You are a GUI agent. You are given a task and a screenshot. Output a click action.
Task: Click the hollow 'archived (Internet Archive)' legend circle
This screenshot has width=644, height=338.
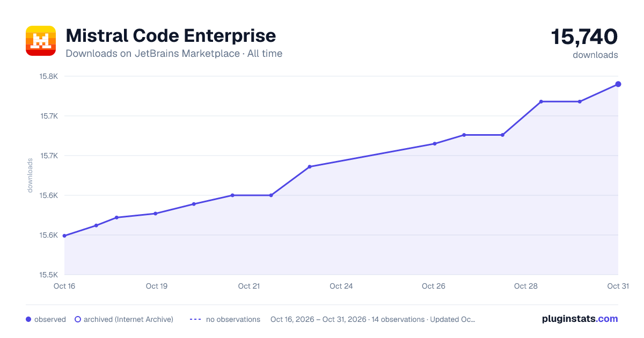pyautogui.click(x=78, y=319)
